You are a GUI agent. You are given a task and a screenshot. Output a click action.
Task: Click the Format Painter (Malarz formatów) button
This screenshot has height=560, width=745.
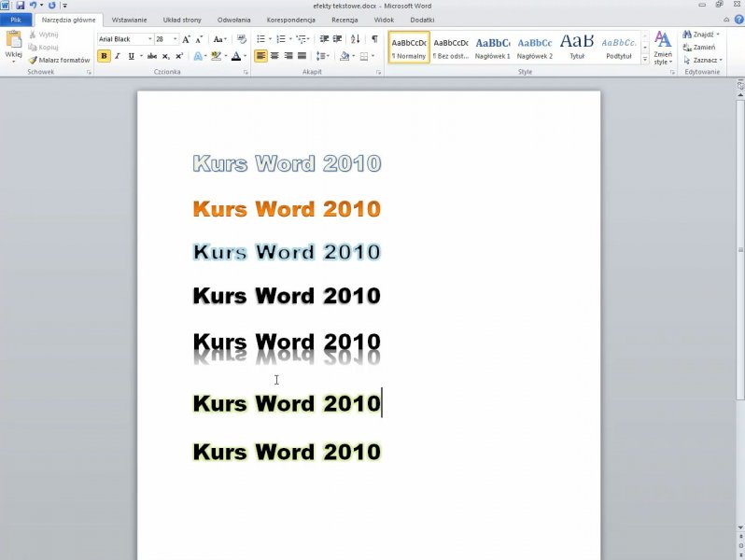(59, 60)
